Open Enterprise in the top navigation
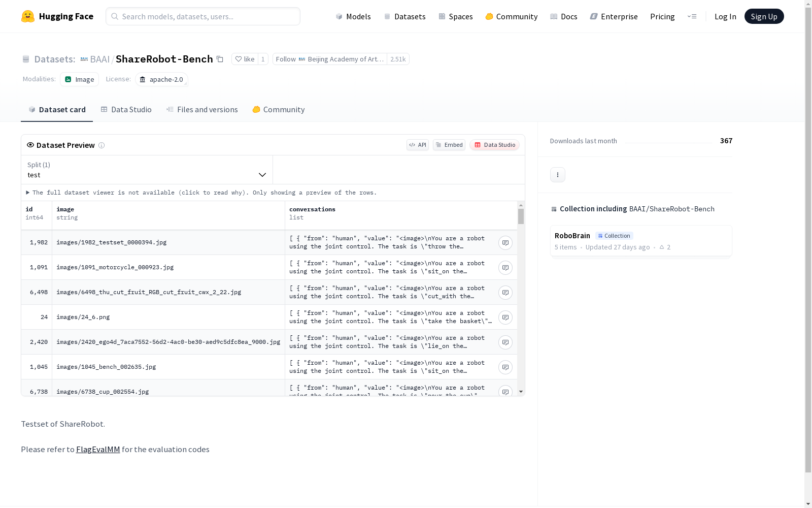Screen dimensions: 812x508 tap(614, 16)
